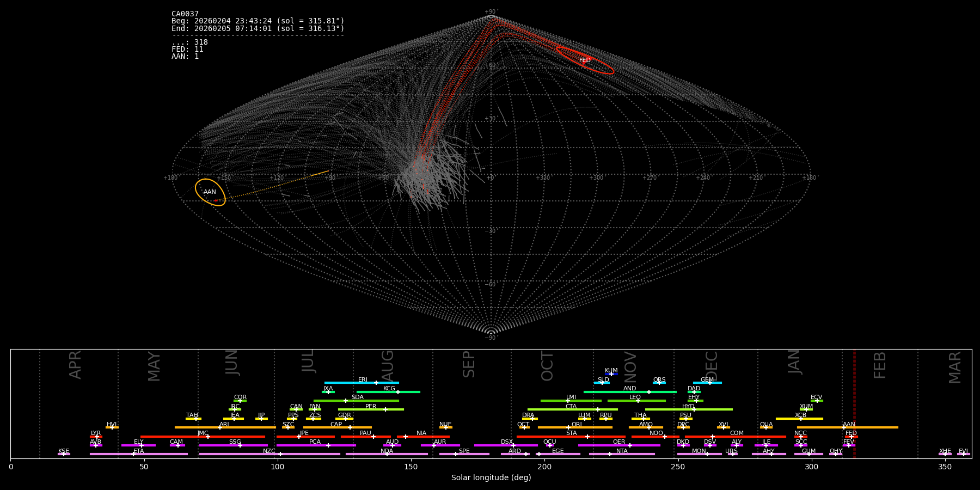980x490 pixels.
Task: Click the red JMC shower bar
Action: click(x=203, y=437)
